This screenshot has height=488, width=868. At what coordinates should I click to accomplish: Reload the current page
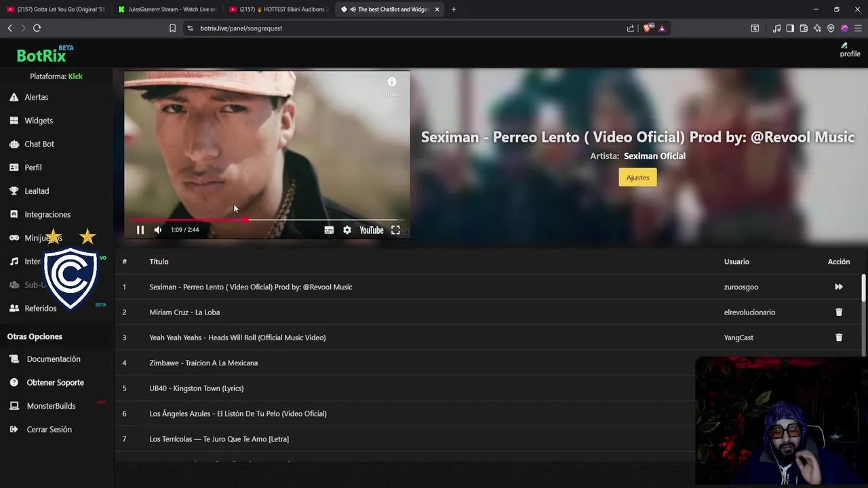[37, 28]
